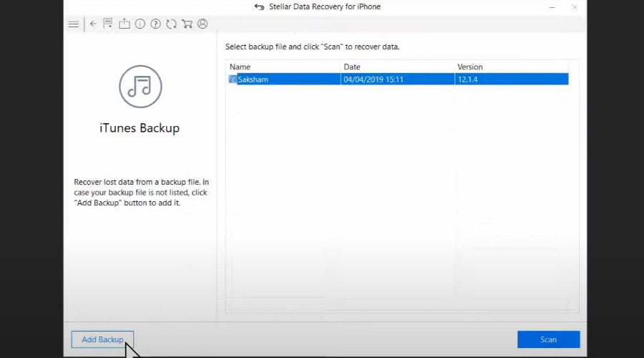The width and height of the screenshot is (644, 358).
Task: Open Help question mark icon
Action: (x=156, y=24)
